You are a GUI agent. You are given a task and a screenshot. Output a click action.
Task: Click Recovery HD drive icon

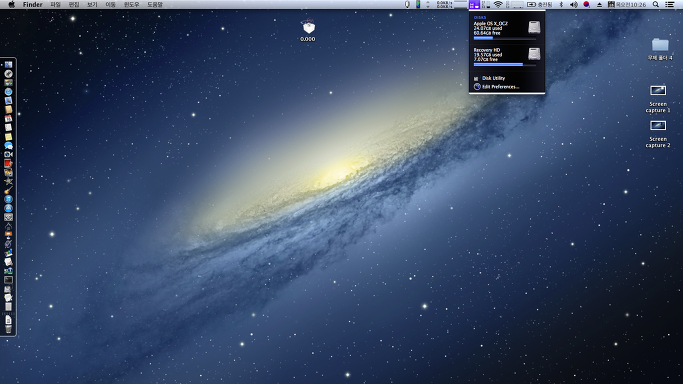coord(534,54)
